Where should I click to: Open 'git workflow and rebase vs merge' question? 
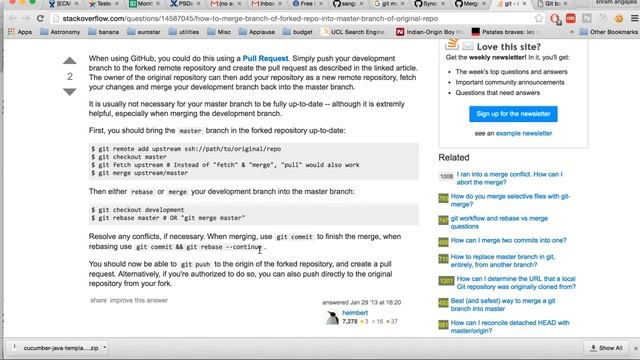click(x=499, y=222)
